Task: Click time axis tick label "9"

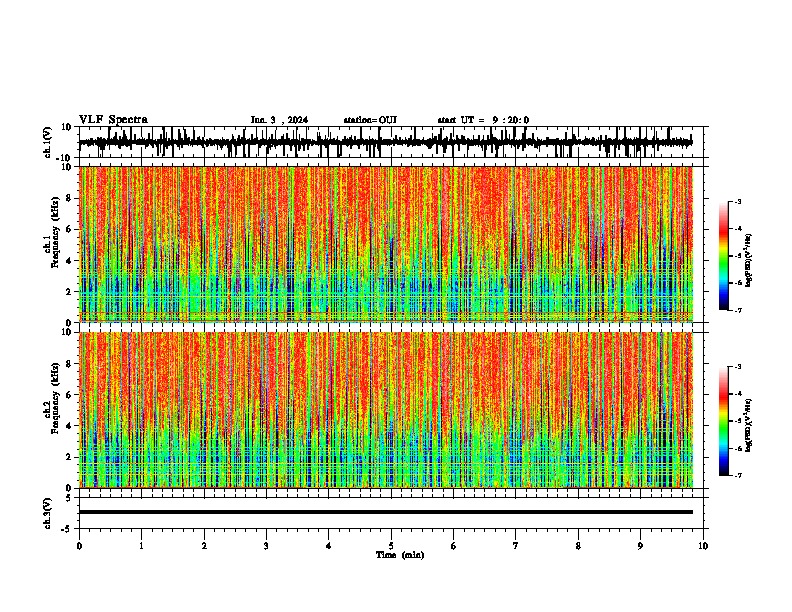Action: pos(640,546)
